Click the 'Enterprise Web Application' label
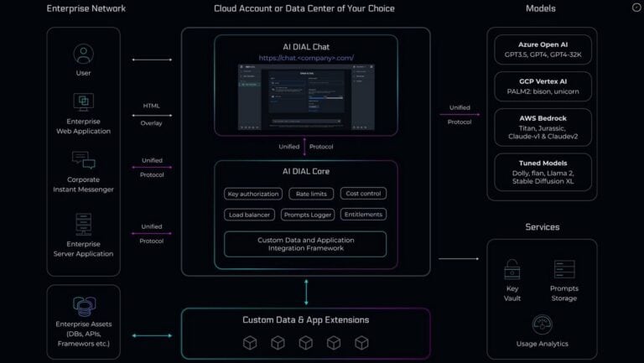Screen dimensions: 644x363 click(83, 127)
